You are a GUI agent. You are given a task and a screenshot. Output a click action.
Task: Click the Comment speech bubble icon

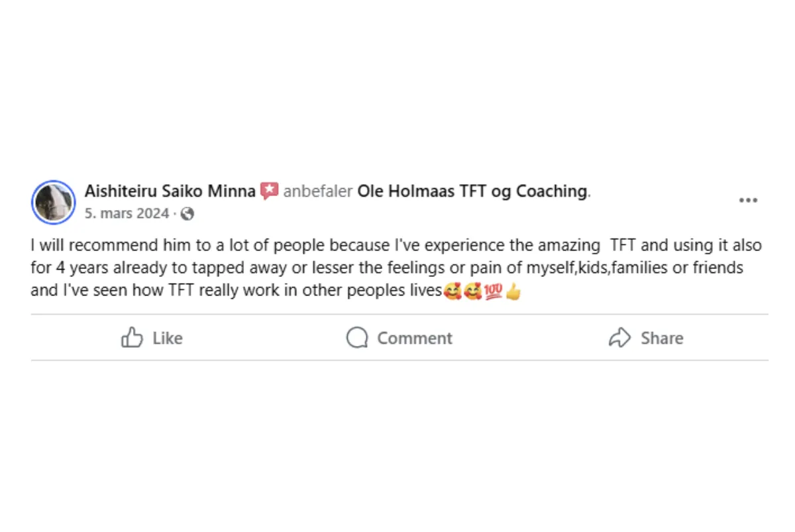(357, 338)
